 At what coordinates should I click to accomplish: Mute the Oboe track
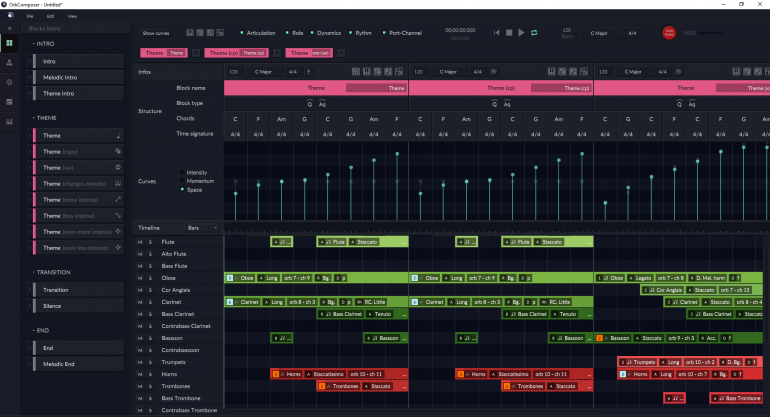coord(140,278)
